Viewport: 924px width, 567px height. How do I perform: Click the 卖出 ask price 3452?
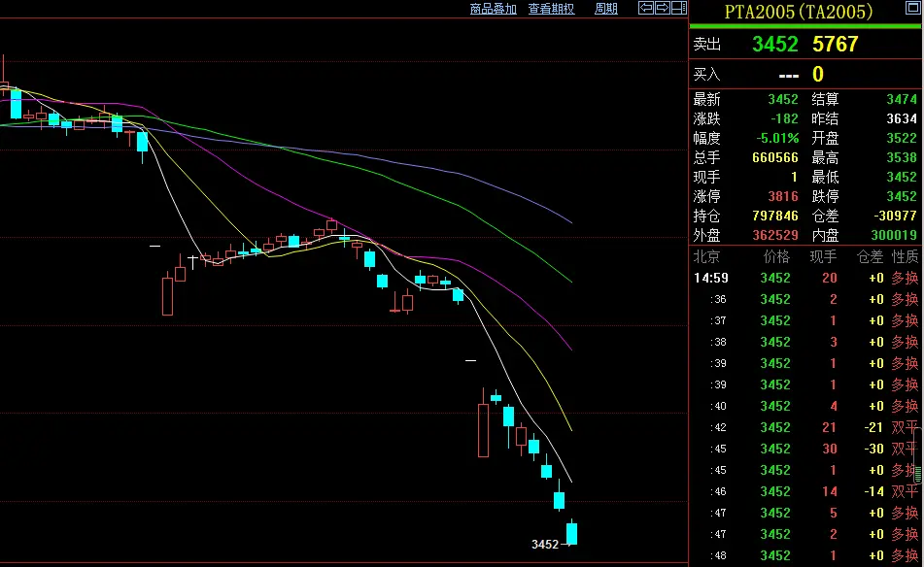774,45
